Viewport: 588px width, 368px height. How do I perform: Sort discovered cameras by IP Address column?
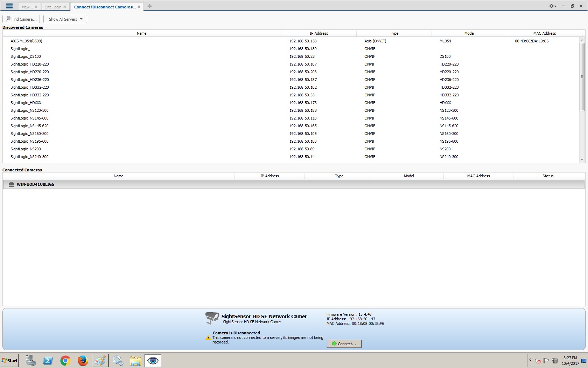(x=319, y=33)
